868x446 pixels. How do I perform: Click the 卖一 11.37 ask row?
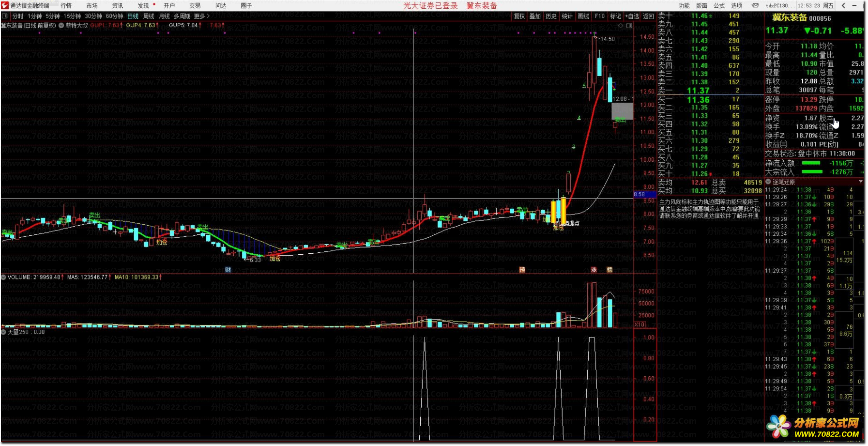tap(710, 91)
